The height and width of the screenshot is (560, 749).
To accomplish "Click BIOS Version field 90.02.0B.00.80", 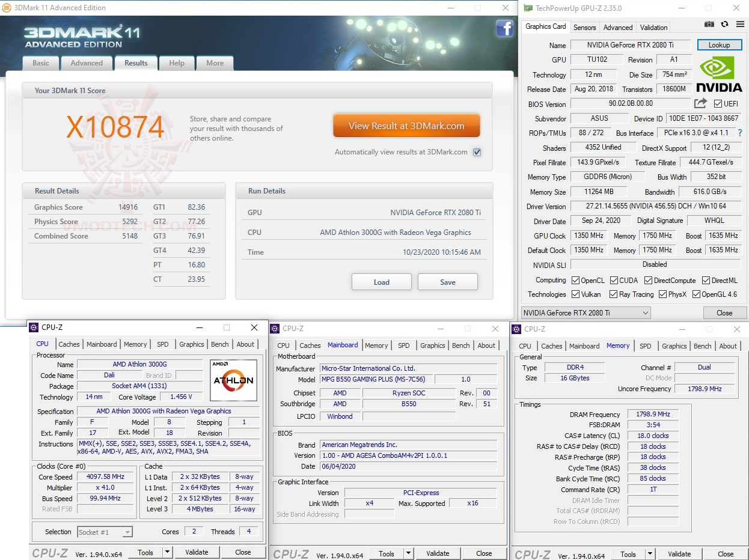I will 631,103.
